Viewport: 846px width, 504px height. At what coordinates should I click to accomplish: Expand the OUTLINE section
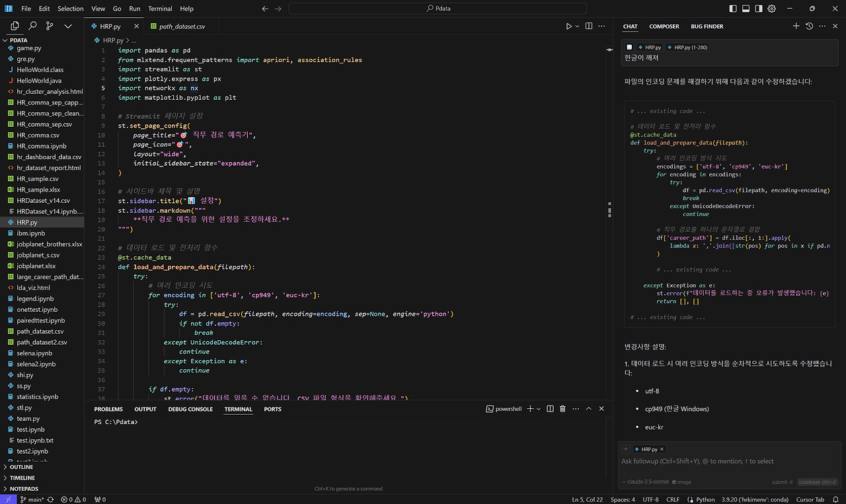tap(42, 467)
